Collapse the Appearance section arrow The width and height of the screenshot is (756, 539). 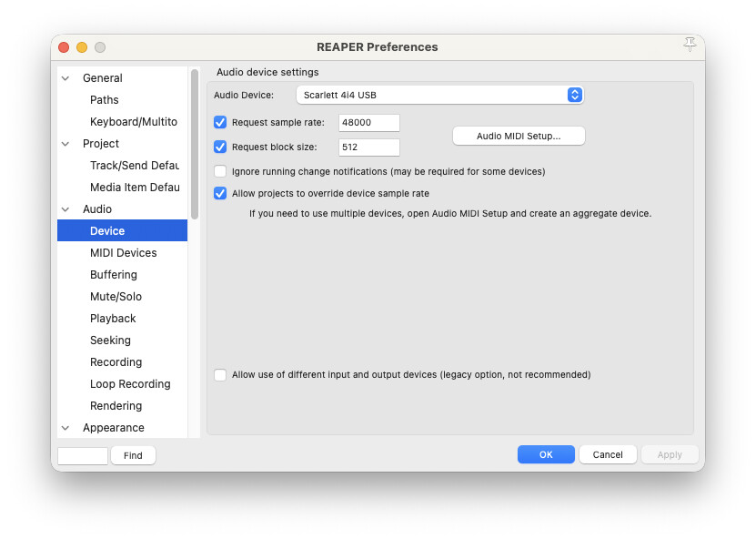66,428
